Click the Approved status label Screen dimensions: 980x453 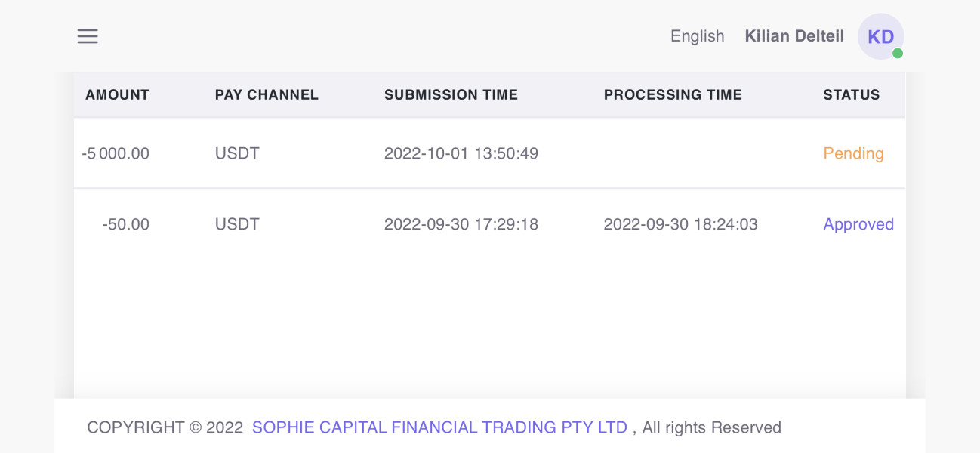point(858,224)
